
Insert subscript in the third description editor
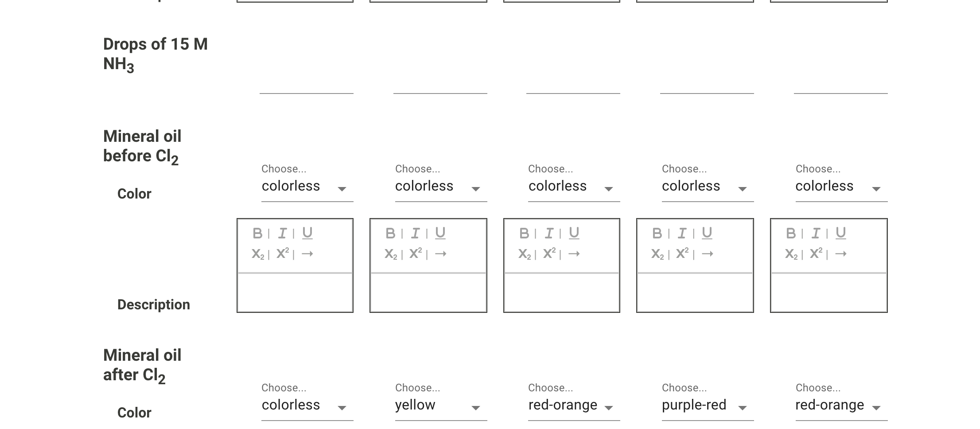point(525,253)
